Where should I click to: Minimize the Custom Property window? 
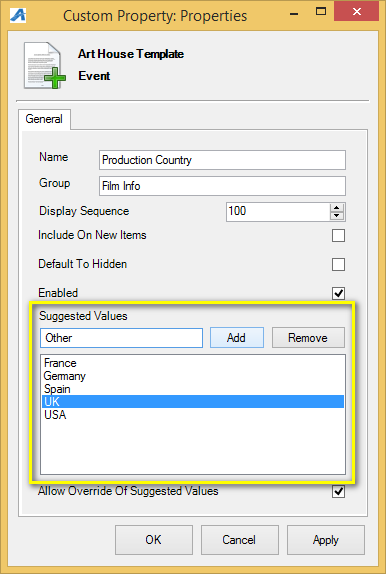pos(294,14)
